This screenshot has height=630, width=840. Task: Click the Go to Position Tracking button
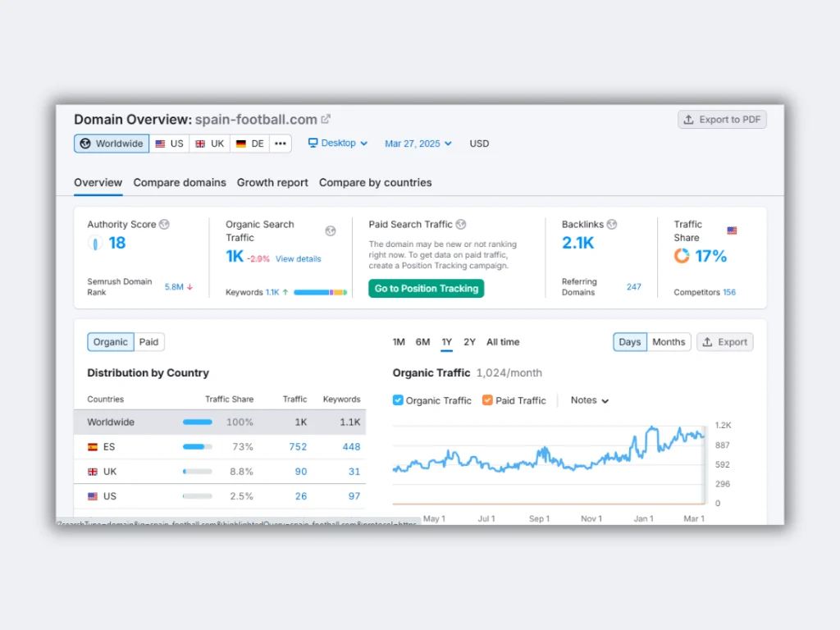[x=426, y=288]
